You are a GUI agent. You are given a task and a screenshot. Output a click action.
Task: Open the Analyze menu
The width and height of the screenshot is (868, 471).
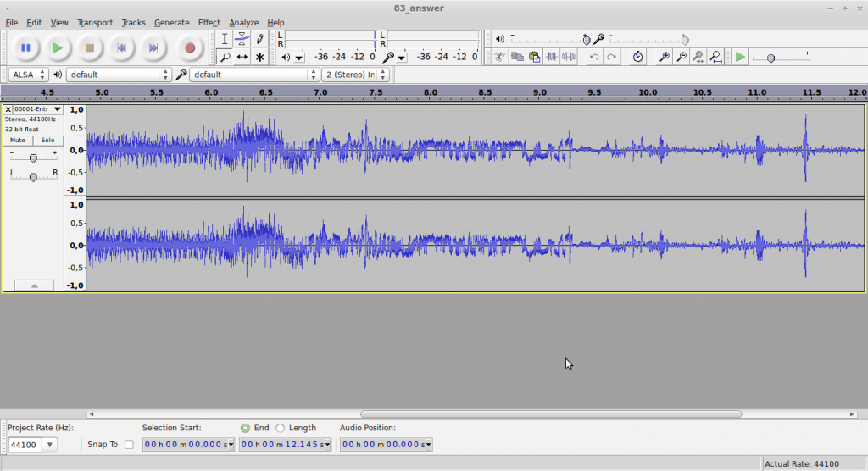pyautogui.click(x=243, y=22)
